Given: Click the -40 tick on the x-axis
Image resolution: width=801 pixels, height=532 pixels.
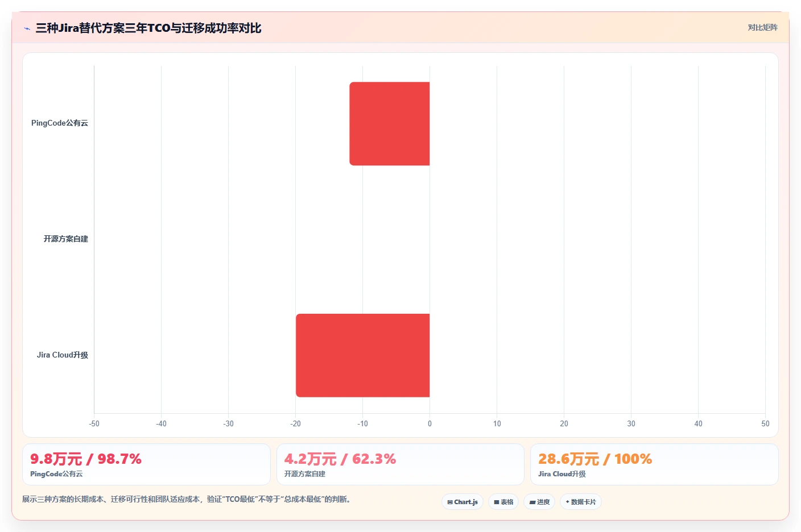Looking at the screenshot, I should point(162,424).
